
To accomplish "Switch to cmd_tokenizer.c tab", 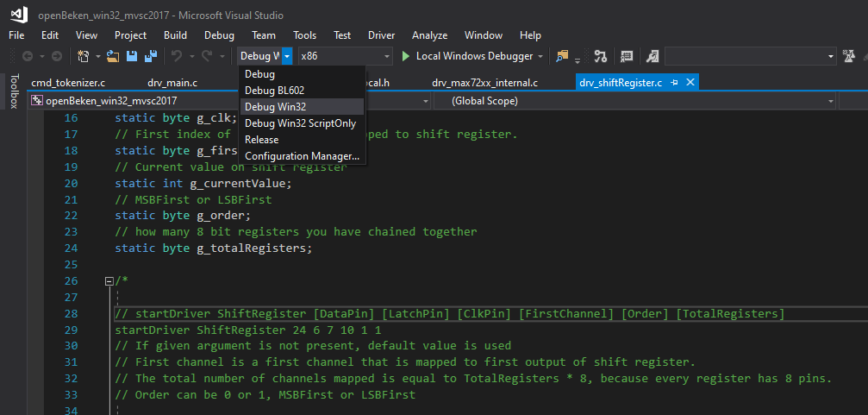I will tap(68, 83).
